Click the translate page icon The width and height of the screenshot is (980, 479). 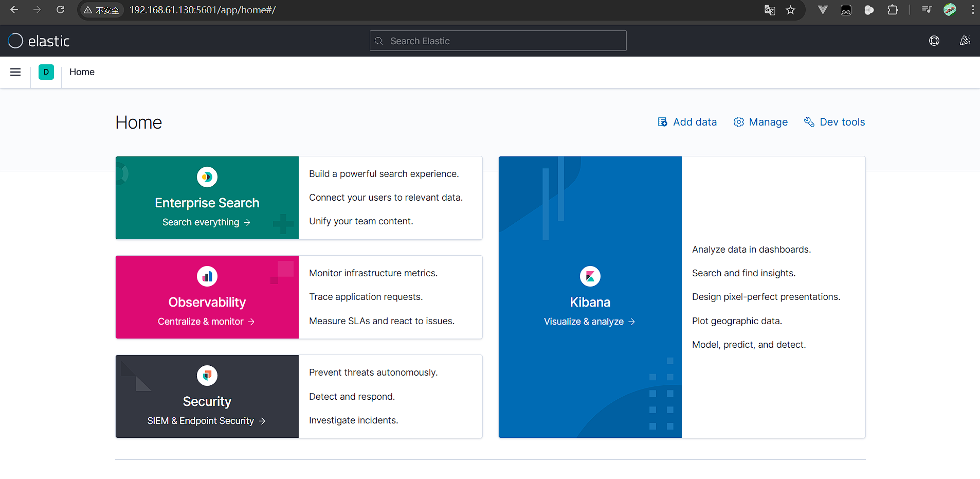point(770,10)
